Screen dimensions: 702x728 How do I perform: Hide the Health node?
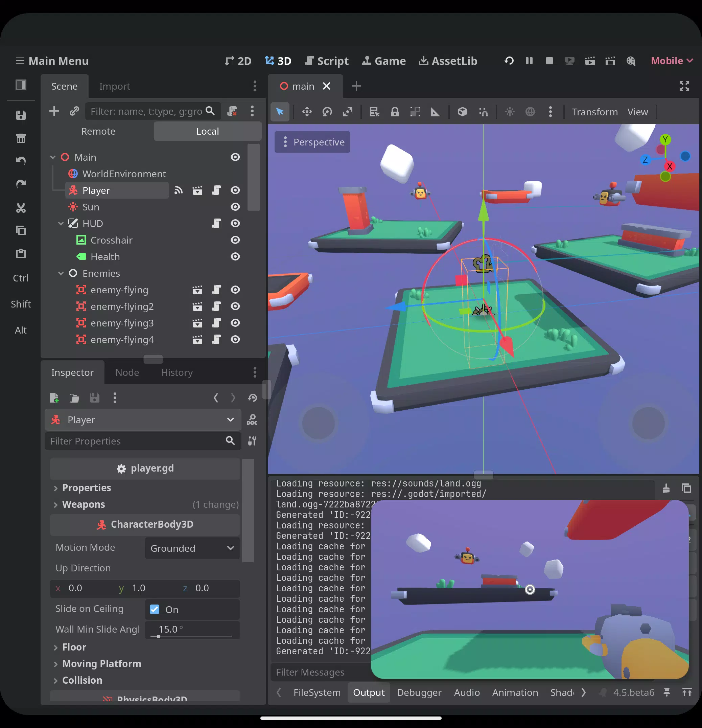click(235, 257)
